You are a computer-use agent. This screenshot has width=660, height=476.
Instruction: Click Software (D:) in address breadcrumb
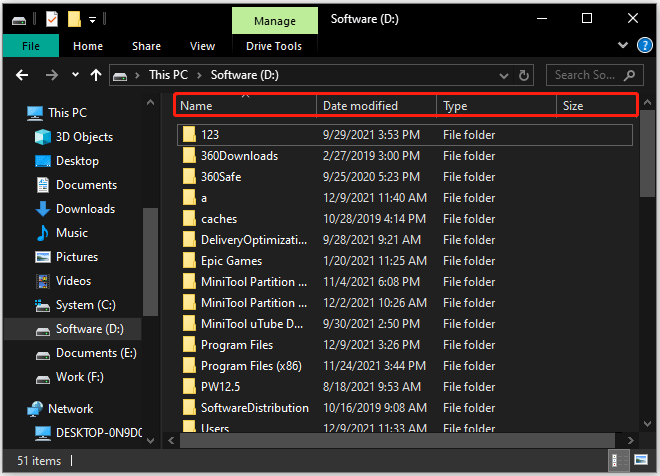pos(245,75)
